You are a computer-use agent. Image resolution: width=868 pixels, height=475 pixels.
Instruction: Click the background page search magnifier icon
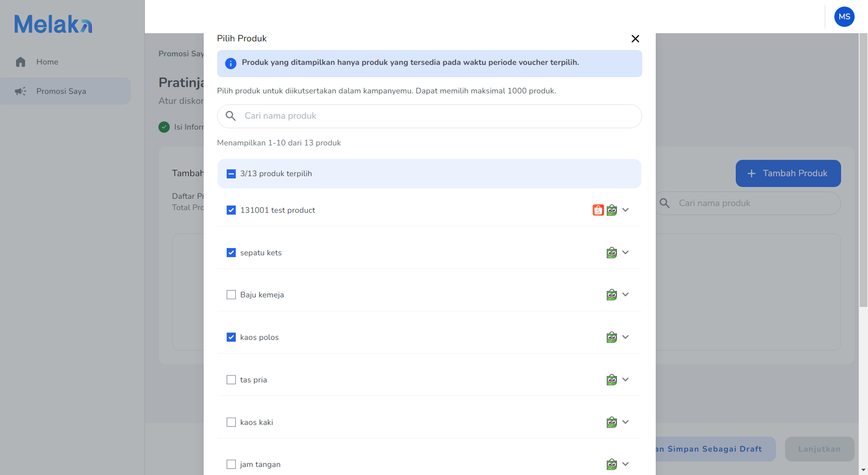[664, 203]
